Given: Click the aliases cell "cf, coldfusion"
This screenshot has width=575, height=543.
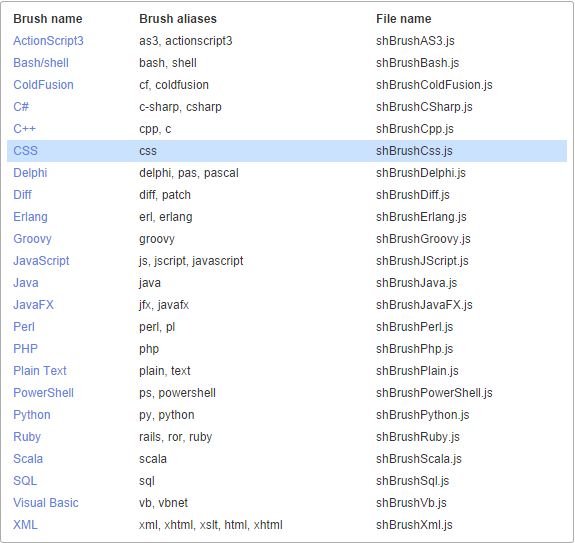Looking at the screenshot, I should (x=174, y=85).
